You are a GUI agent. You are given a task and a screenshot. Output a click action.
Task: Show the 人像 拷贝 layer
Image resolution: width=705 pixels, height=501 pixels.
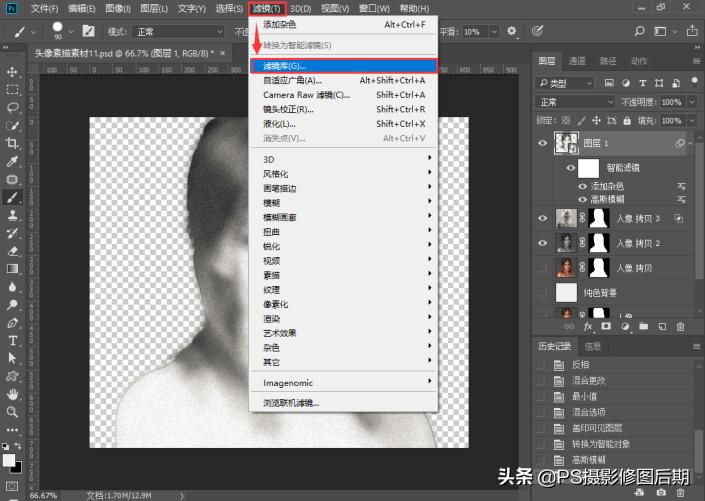543,268
